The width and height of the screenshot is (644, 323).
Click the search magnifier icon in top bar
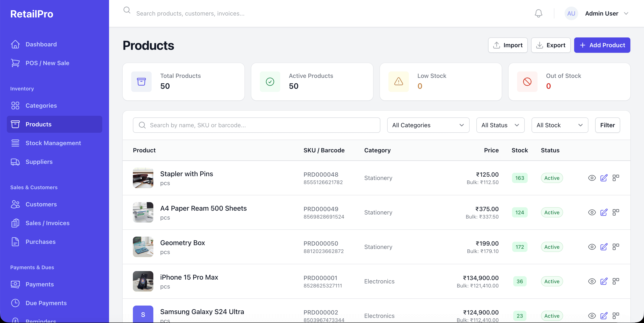click(x=127, y=10)
